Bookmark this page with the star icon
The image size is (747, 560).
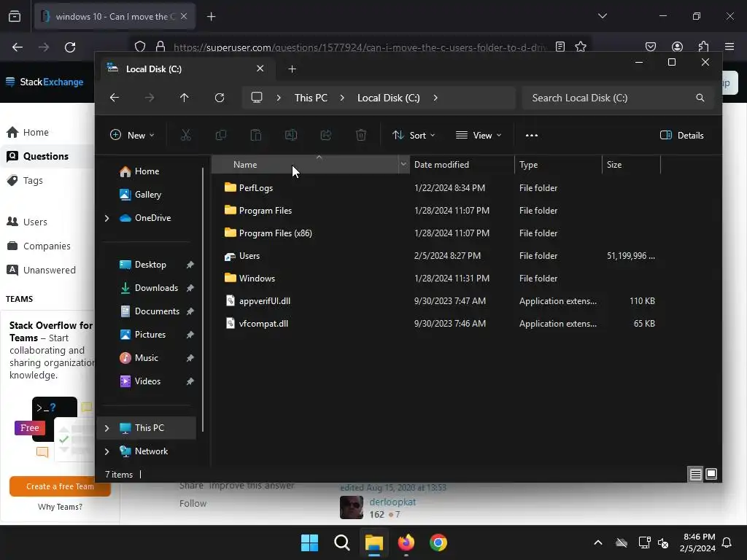click(580, 47)
